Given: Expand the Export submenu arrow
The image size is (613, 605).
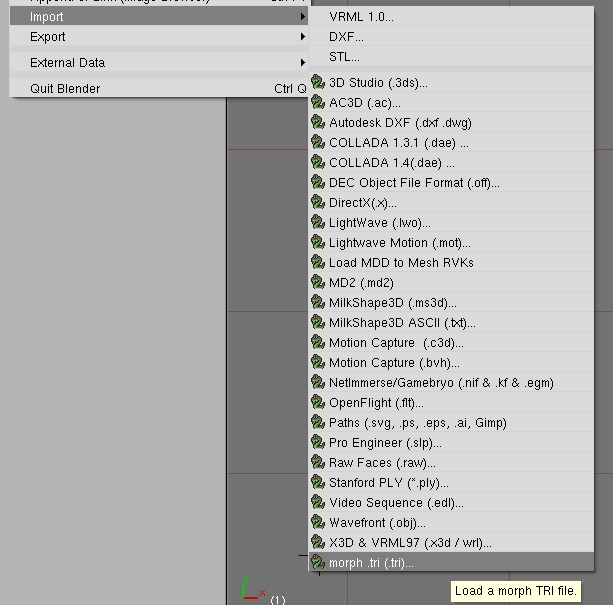Looking at the screenshot, I should coord(302,37).
